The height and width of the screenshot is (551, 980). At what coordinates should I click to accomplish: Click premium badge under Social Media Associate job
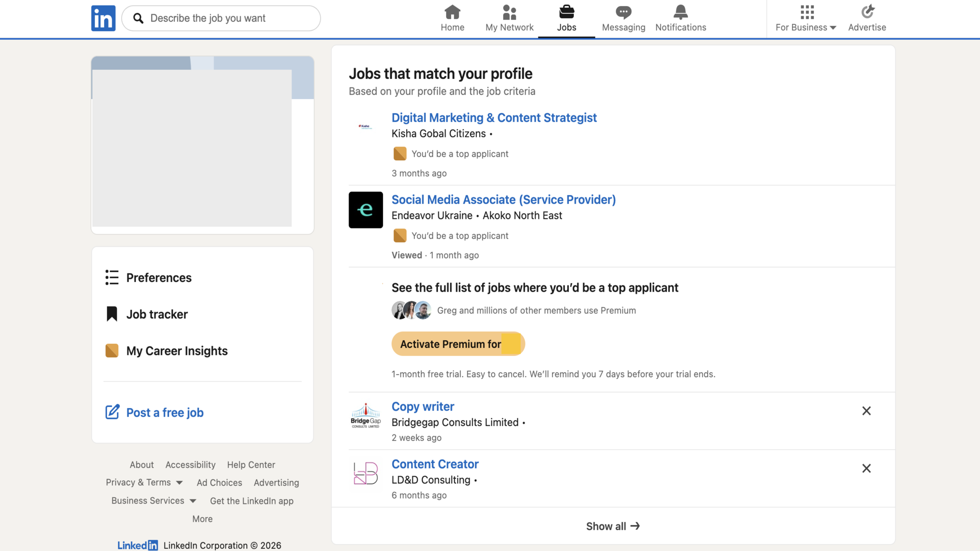tap(399, 236)
